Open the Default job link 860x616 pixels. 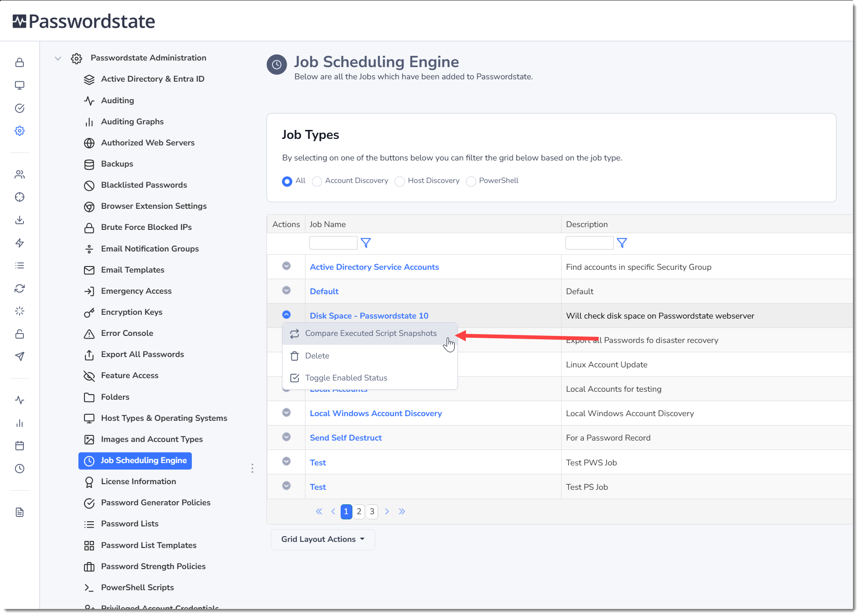[x=324, y=291]
